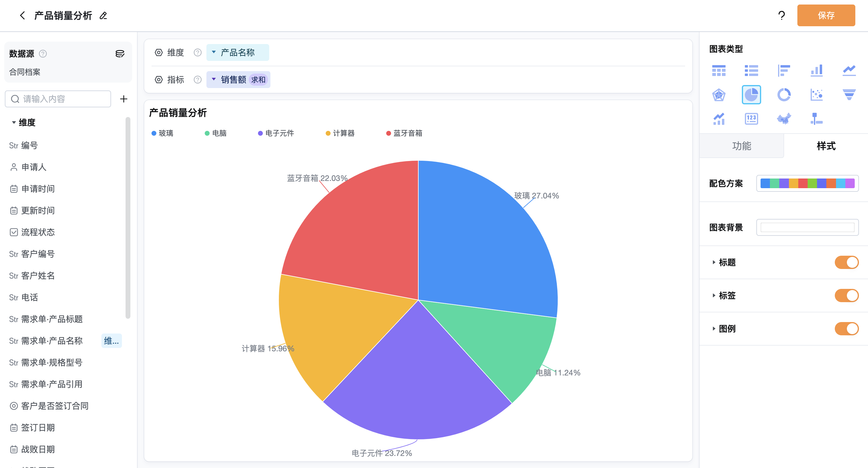This screenshot has width=868, height=468.
Task: Turn off the 标签 switch
Action: point(847,296)
